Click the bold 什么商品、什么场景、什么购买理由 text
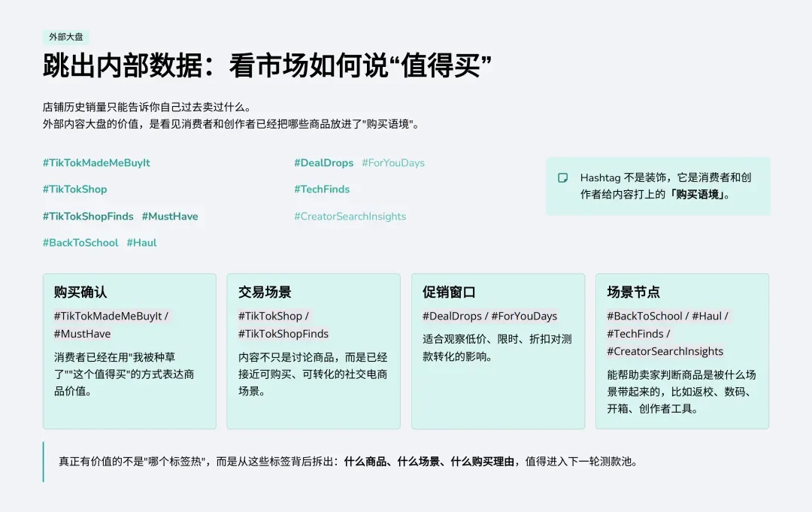 pos(429,462)
